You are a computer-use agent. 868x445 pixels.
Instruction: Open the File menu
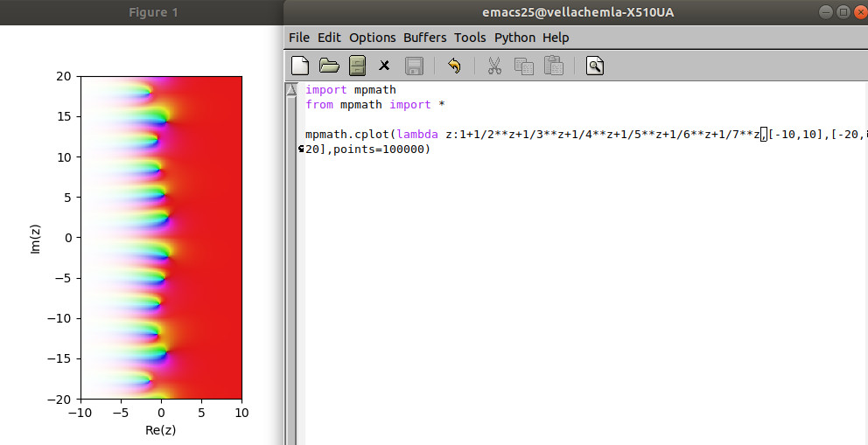[299, 38]
